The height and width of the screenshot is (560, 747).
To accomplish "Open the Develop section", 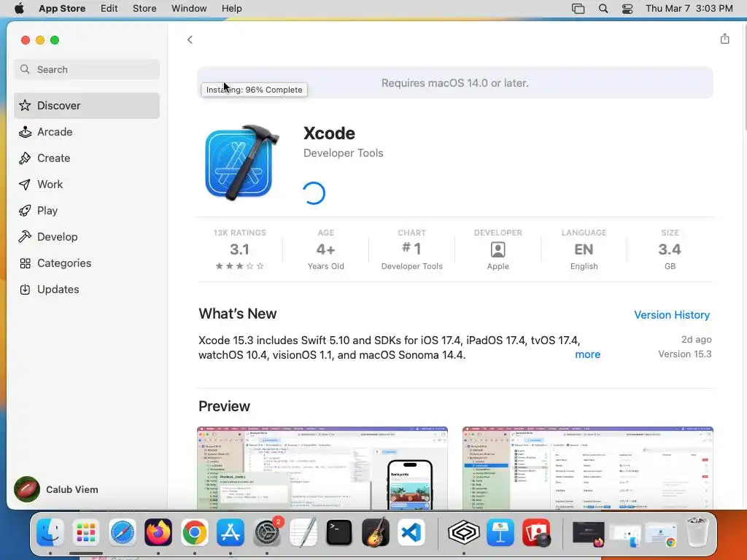I will click(x=87, y=237).
